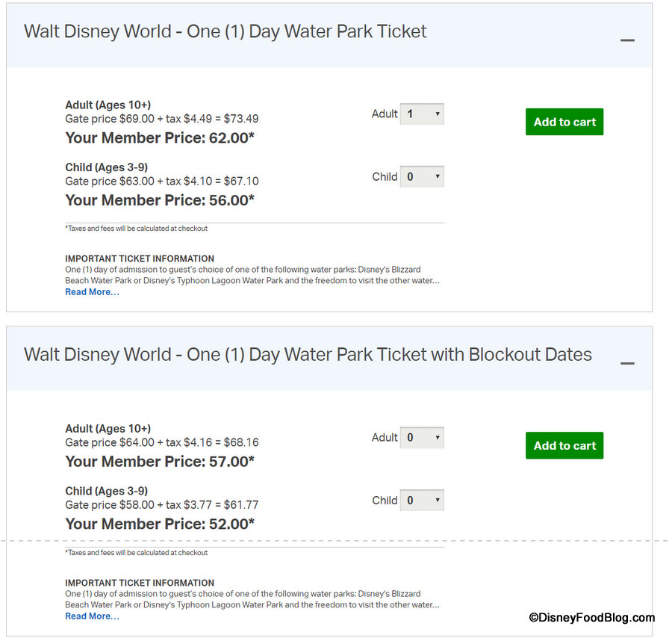Click the Member Price 52.00 text

click(x=160, y=524)
